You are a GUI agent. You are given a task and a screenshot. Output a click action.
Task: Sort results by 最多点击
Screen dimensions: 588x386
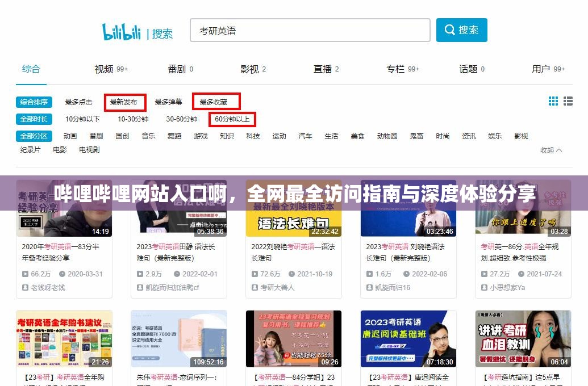(x=78, y=102)
